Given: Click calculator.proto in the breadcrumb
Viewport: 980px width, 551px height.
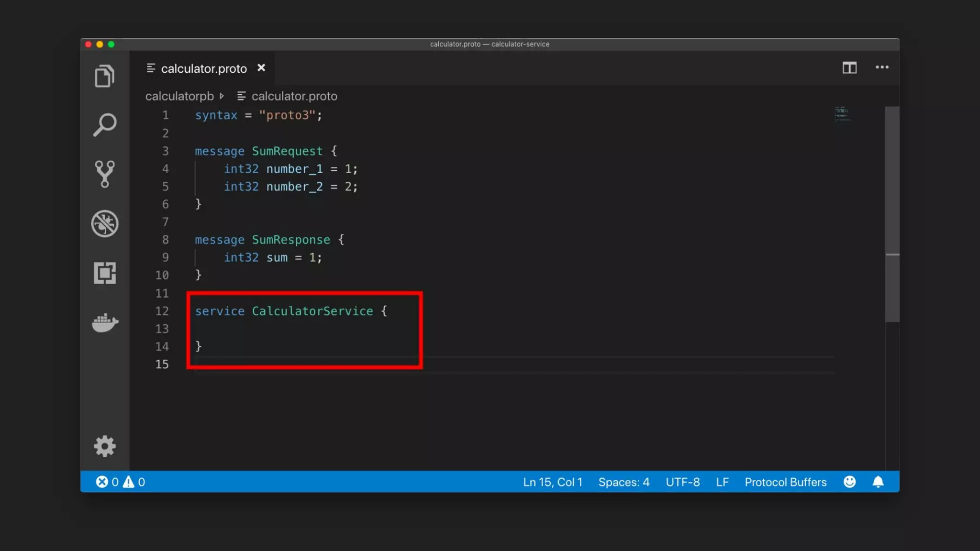Looking at the screenshot, I should [x=294, y=96].
